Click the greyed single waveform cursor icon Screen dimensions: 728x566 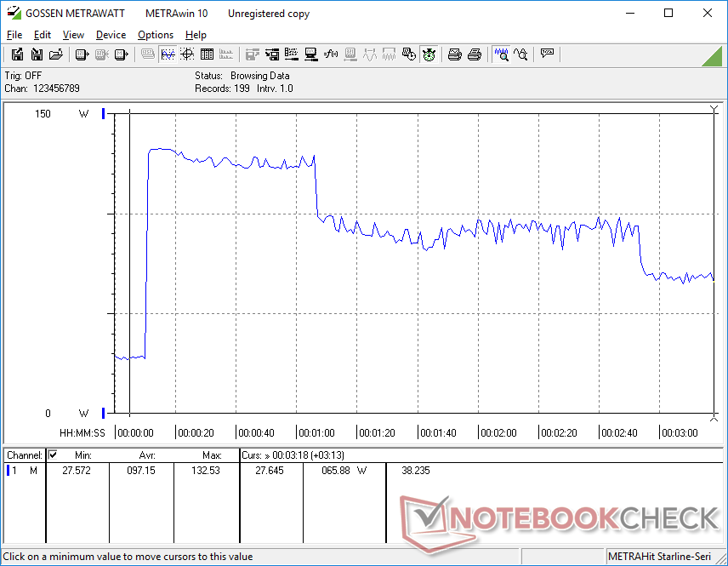tap(370, 54)
